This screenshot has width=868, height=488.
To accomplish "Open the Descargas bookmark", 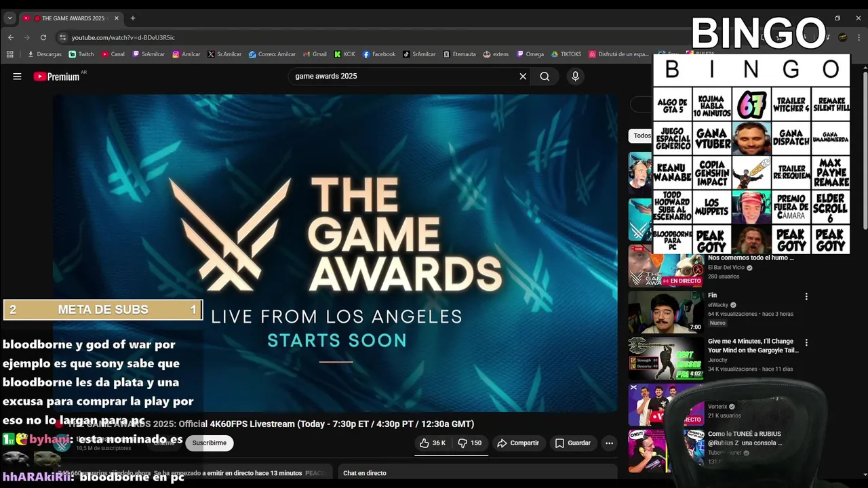I will (45, 54).
